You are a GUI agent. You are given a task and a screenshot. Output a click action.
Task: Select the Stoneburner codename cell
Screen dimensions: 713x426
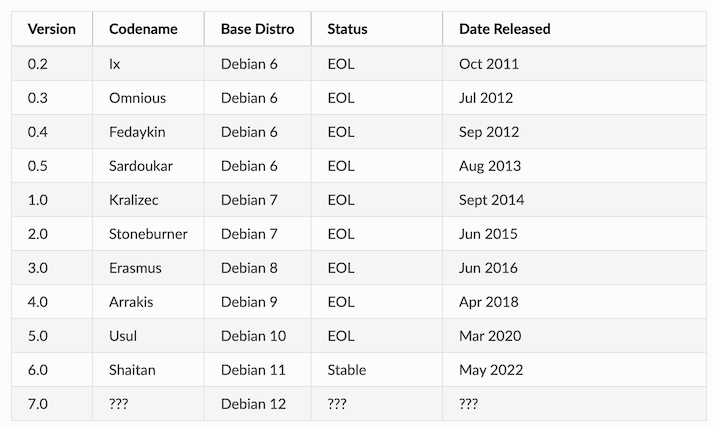148,234
